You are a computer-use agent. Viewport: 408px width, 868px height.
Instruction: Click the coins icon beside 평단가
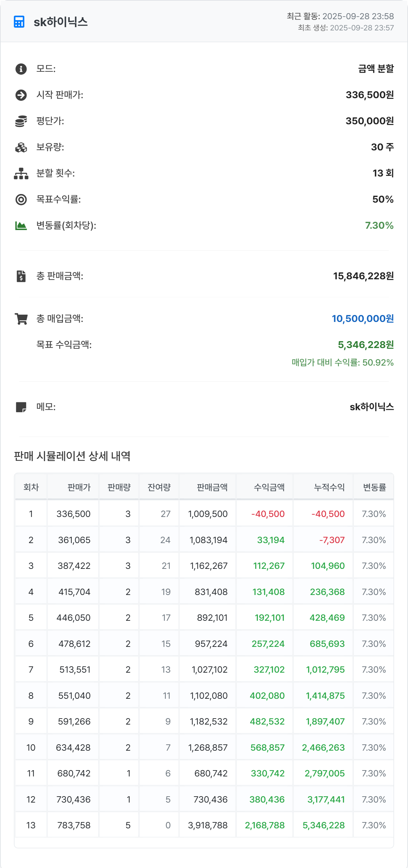coord(21,121)
